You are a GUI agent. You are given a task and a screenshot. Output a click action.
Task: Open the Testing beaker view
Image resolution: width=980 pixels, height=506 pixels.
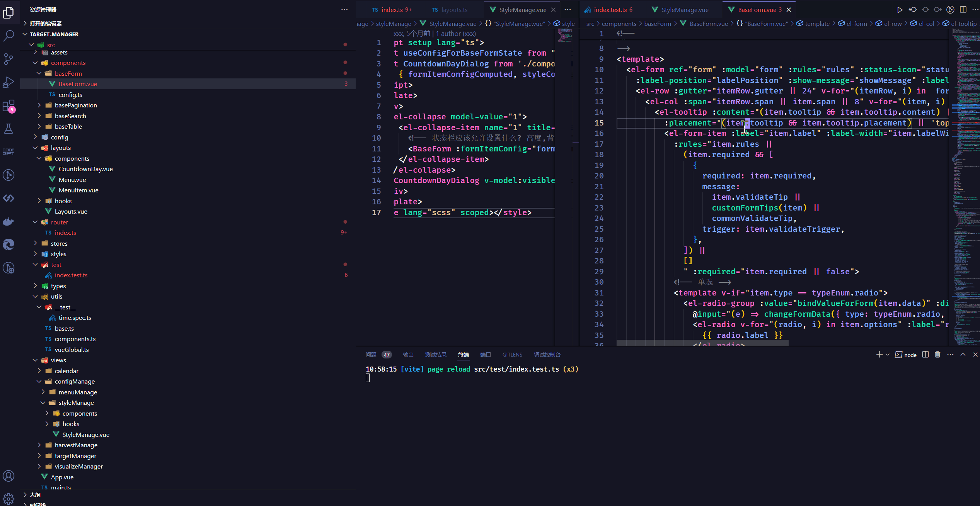point(9,129)
